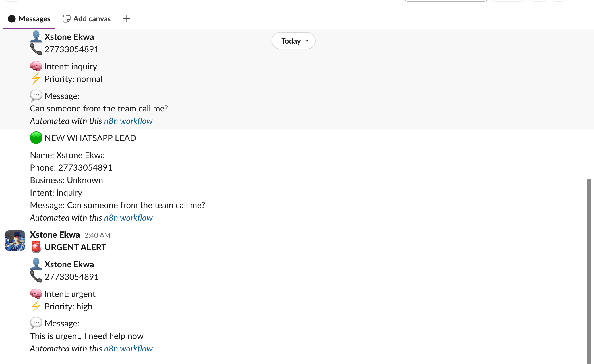Click the Add canvas page icon
The image size is (594, 364).
(x=66, y=18)
